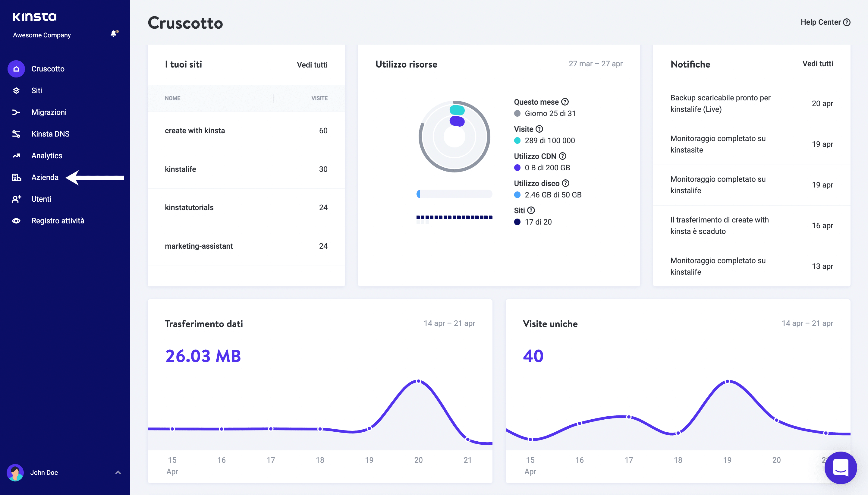Open the notification bell
Image resolution: width=868 pixels, height=495 pixels.
pos(114,33)
